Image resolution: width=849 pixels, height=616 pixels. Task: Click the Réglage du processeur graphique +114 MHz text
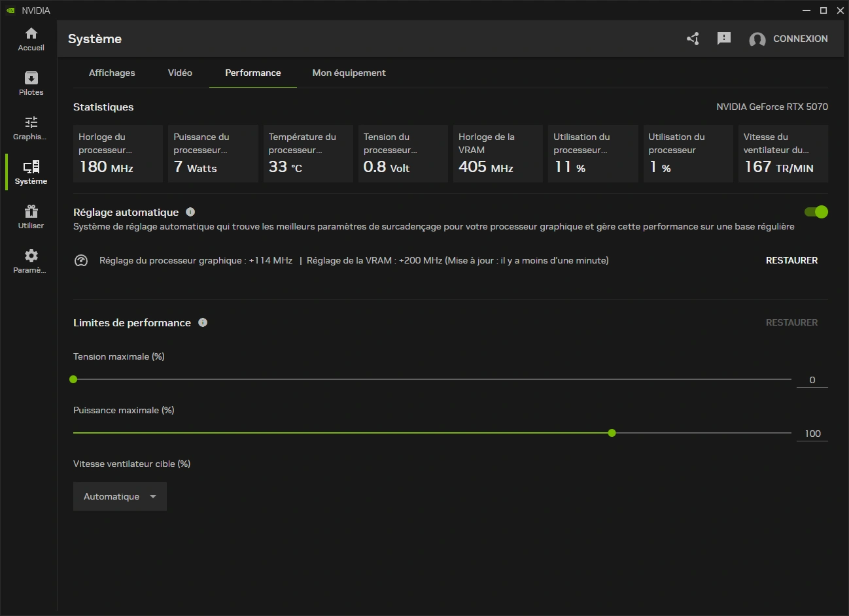196,260
